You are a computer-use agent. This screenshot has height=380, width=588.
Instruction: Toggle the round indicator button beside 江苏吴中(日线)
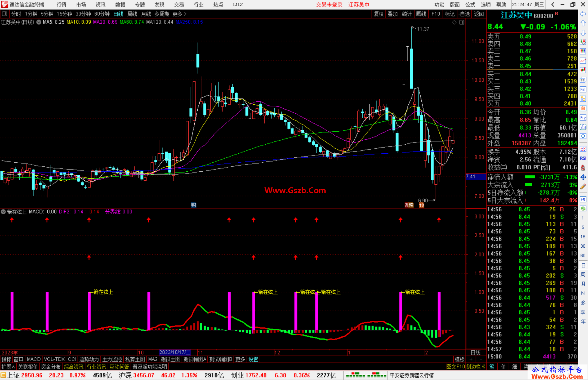click(x=39, y=22)
